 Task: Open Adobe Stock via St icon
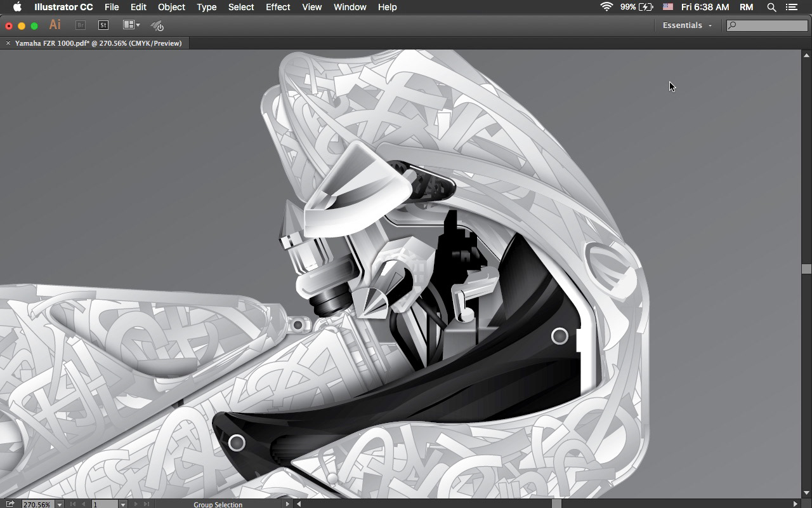103,25
